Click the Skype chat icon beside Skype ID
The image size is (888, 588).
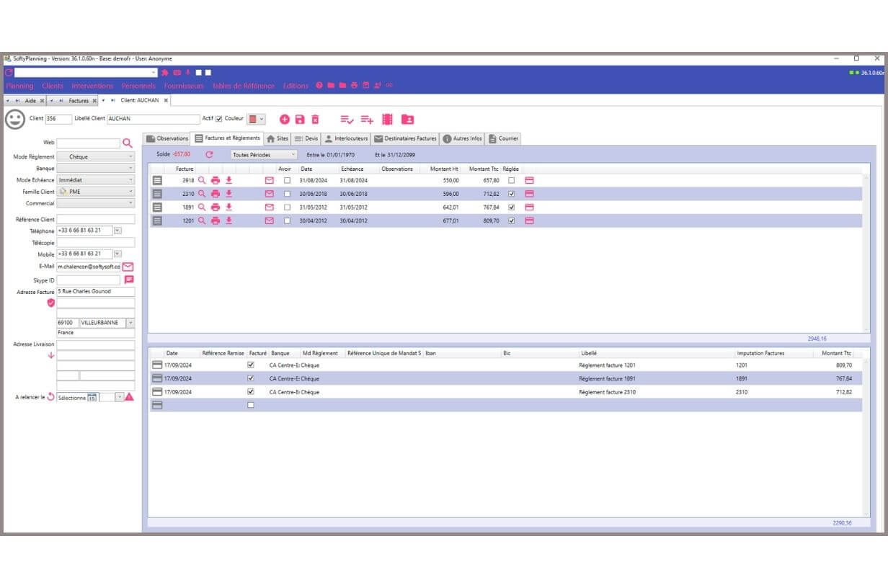coord(128,280)
